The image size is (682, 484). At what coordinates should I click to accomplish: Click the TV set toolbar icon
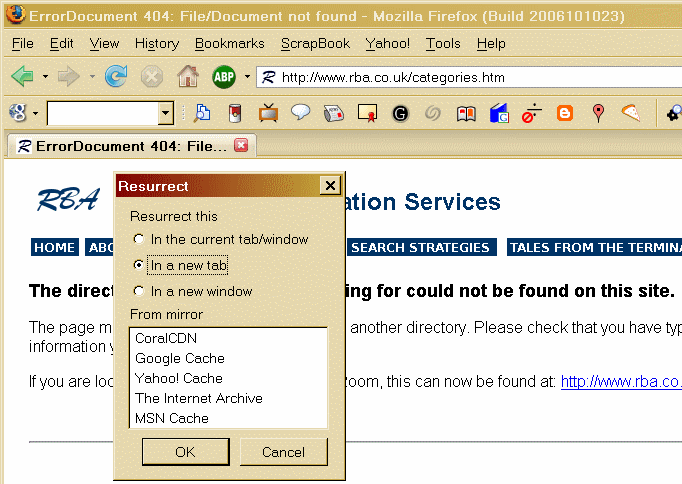[x=268, y=113]
